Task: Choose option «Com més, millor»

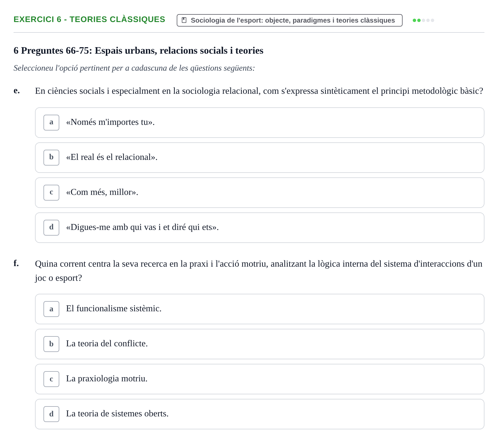Action: coord(259,193)
